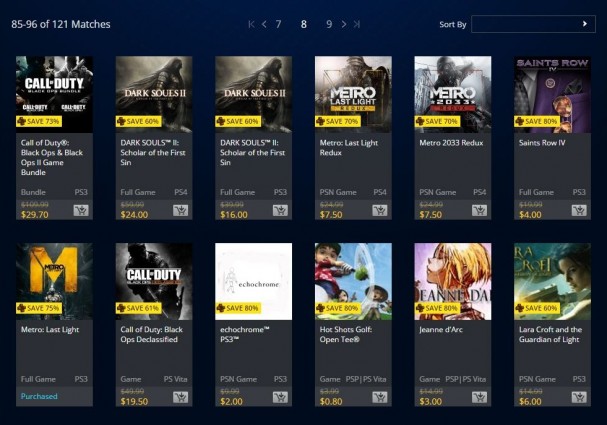
Task: Add Metro 2033 Redux to cart
Action: pos(479,211)
